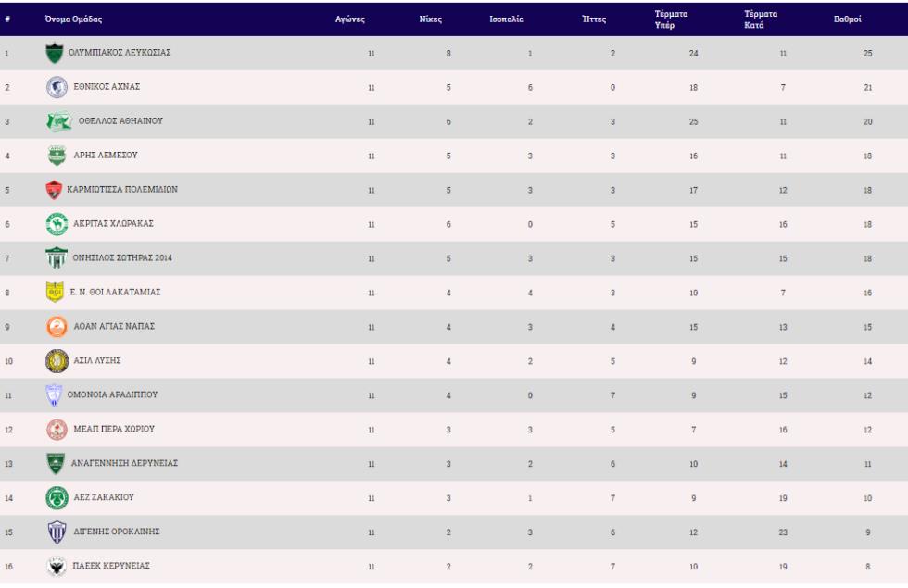Image resolution: width=908 pixels, height=588 pixels.
Task: Click the ΠΑΕΕΚ Κερύνειας eagle logo
Action: (x=57, y=566)
